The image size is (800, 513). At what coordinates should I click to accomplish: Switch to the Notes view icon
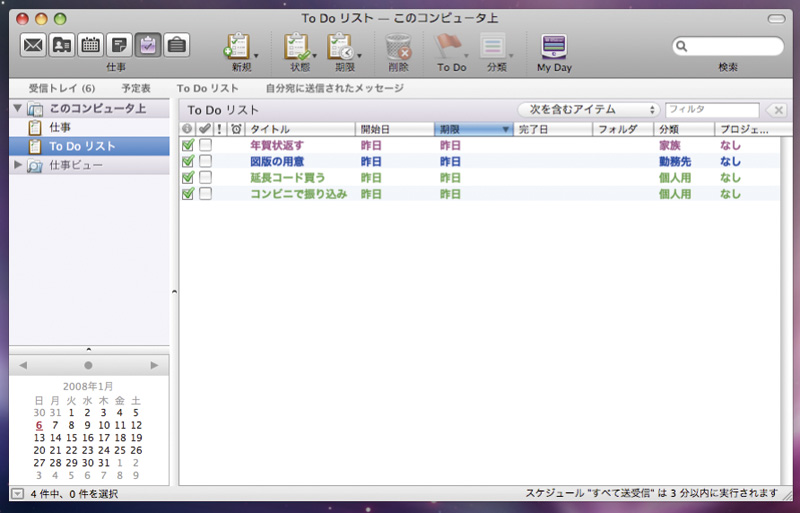(x=119, y=44)
